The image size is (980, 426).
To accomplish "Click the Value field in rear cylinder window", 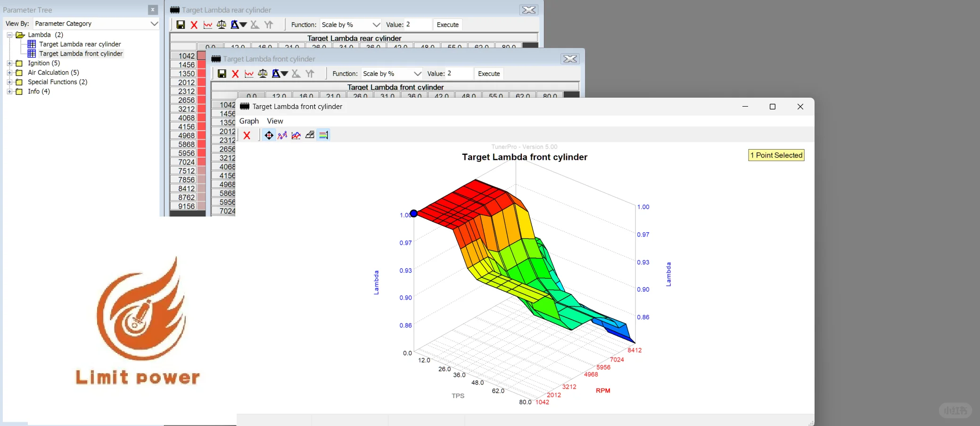I will [x=418, y=25].
